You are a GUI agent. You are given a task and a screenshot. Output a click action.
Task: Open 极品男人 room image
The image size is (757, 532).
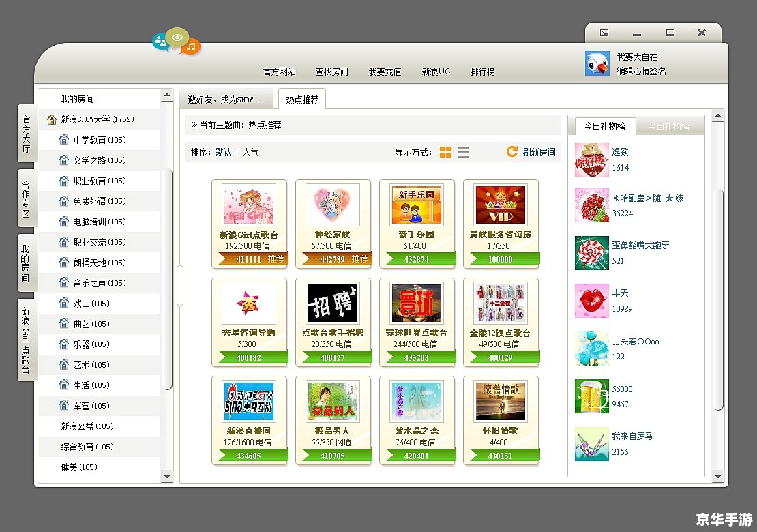333,400
